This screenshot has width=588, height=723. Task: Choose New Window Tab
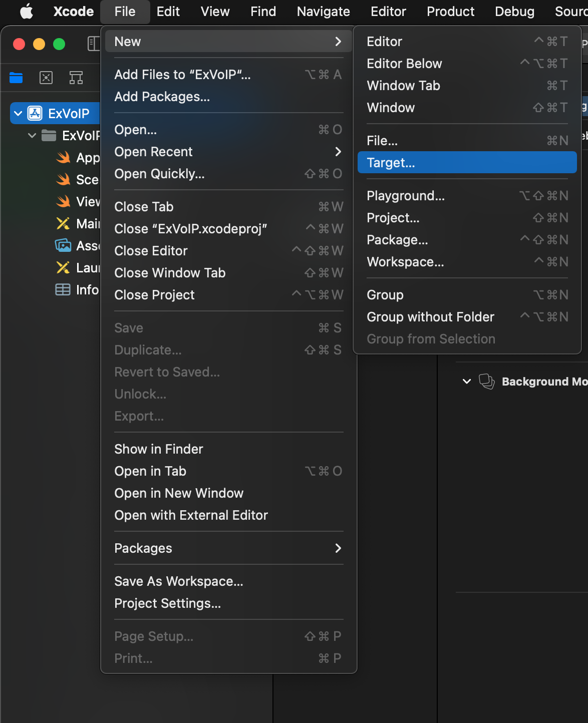tap(467, 86)
